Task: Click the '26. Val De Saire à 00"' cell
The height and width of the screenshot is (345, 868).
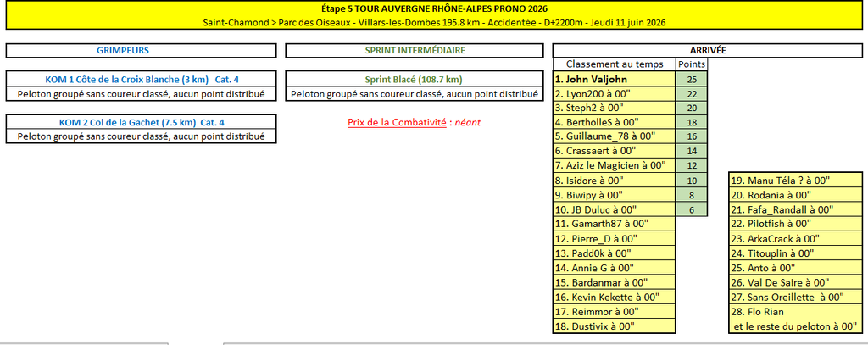Action: [x=795, y=282]
